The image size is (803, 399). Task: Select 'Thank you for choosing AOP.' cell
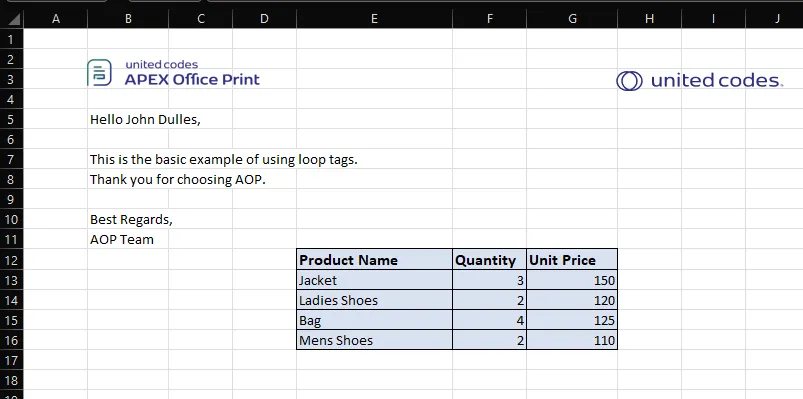(128, 179)
